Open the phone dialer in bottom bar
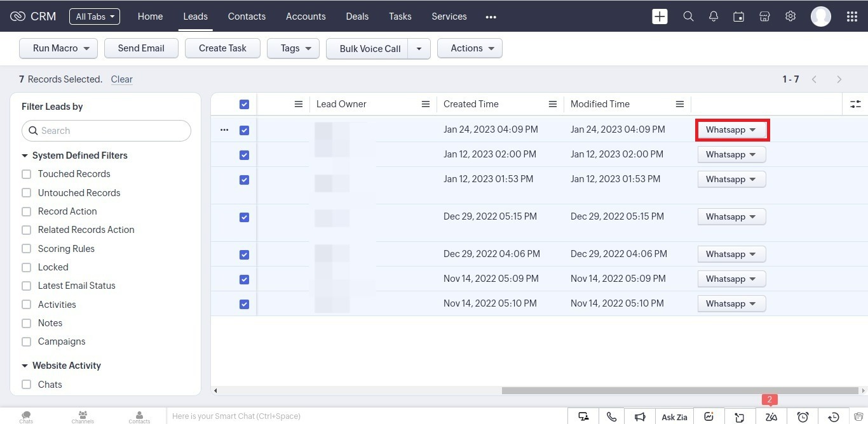Screen dimensions: 868x424 pos(611,416)
